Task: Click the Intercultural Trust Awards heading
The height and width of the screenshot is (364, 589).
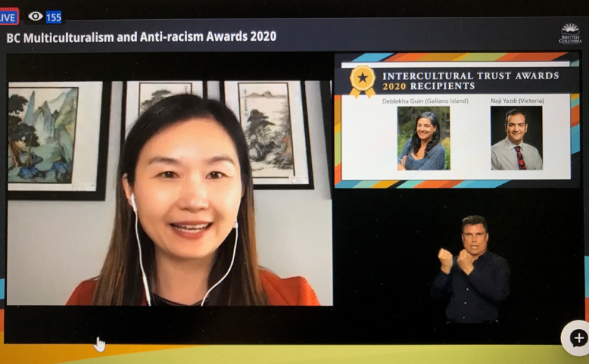Action: (470, 75)
